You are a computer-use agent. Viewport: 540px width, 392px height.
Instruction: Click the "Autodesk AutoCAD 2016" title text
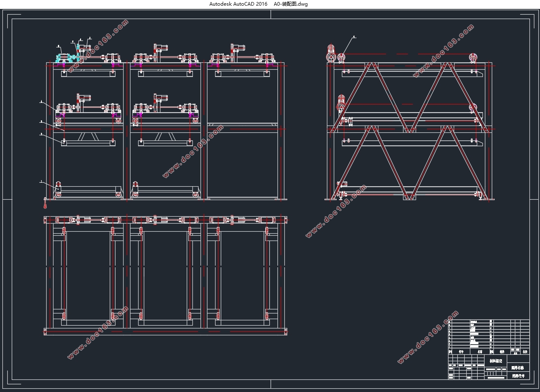[x=238, y=4]
